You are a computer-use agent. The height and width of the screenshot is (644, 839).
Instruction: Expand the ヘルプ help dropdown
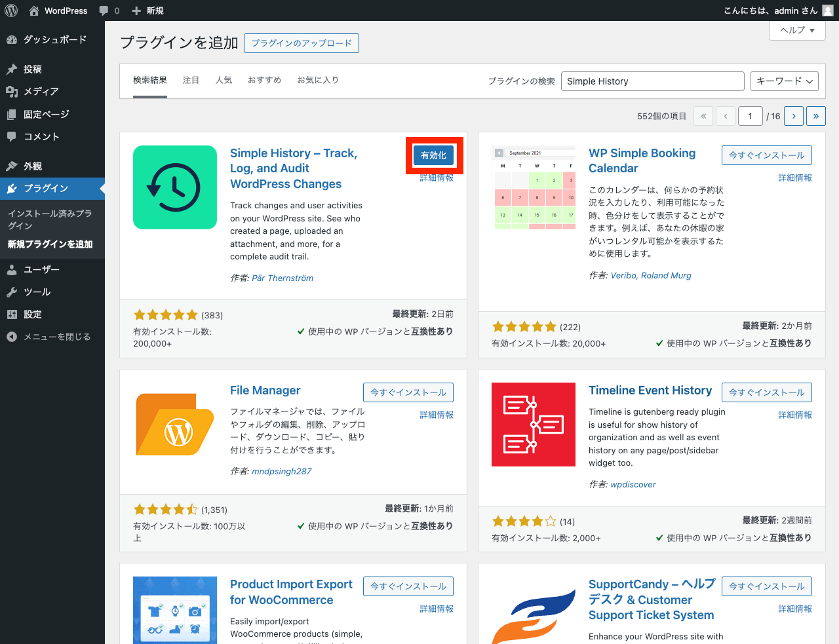[797, 30]
